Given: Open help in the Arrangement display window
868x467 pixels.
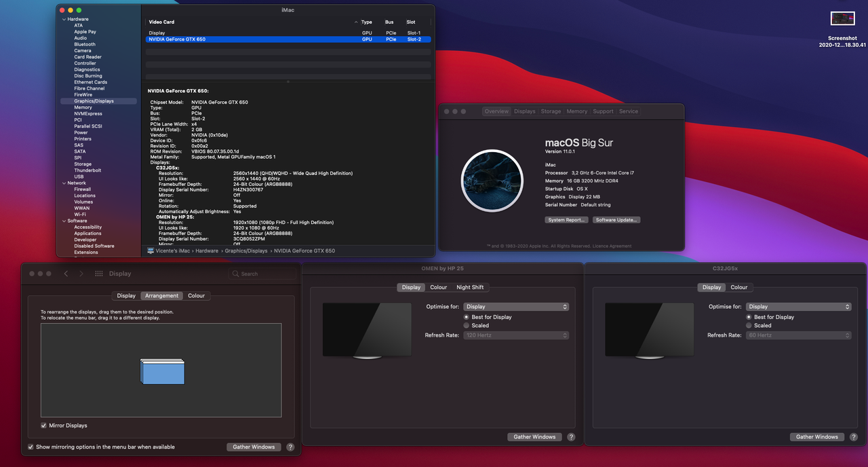Looking at the screenshot, I should tap(290, 447).
